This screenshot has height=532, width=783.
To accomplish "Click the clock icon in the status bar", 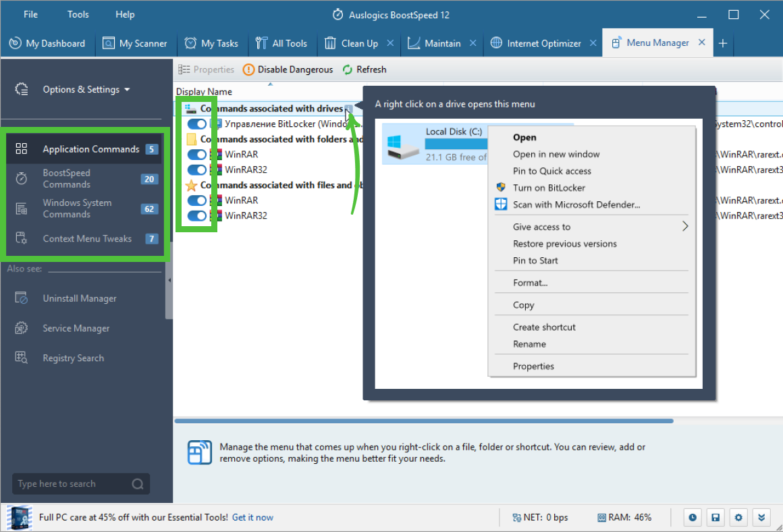I will tap(693, 518).
